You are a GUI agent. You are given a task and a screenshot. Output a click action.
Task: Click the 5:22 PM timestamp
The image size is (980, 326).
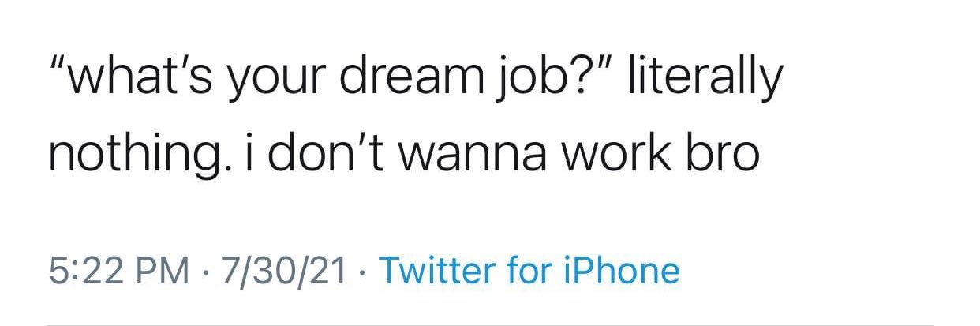click(118, 272)
